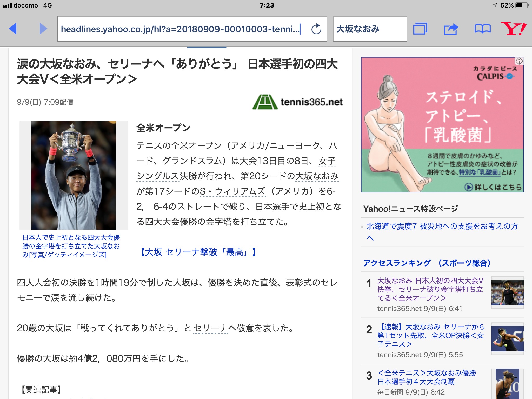This screenshot has width=532, height=399.
Task: Open the bookmarks book icon
Action: tap(482, 29)
